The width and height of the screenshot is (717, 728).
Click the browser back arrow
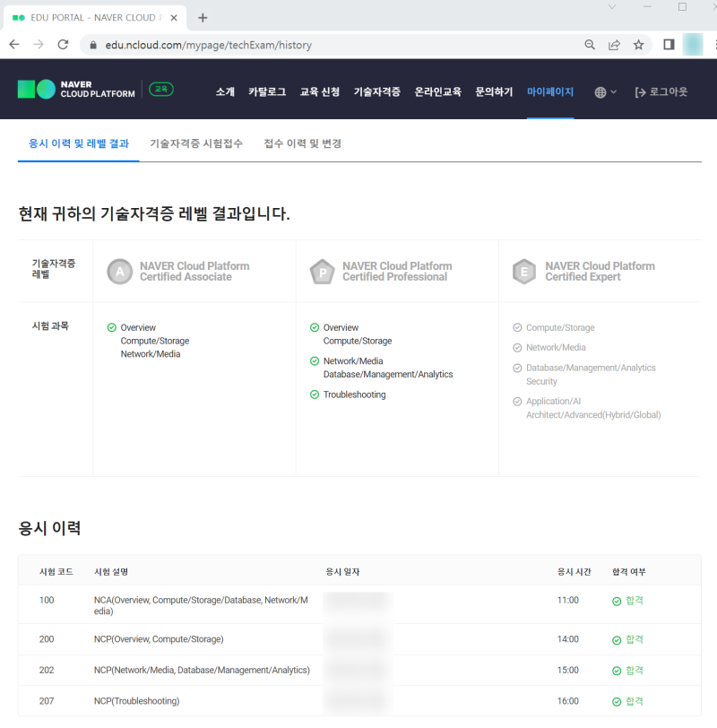tap(14, 45)
